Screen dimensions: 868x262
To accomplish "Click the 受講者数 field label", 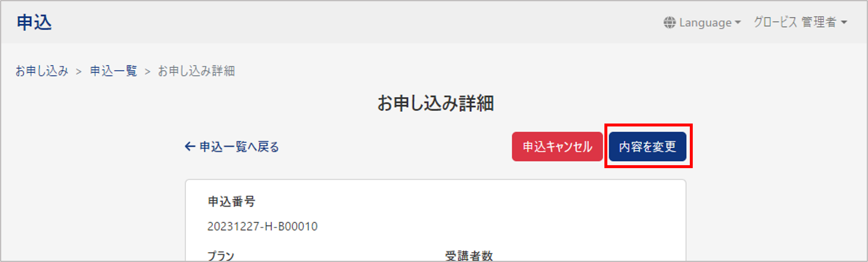I will (x=469, y=256).
